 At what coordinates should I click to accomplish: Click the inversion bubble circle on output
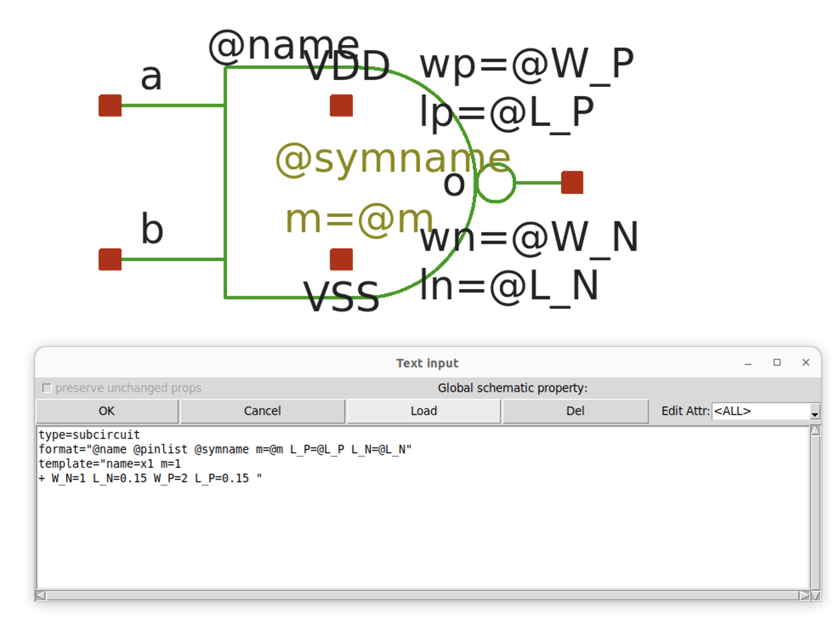pyautogui.click(x=495, y=183)
